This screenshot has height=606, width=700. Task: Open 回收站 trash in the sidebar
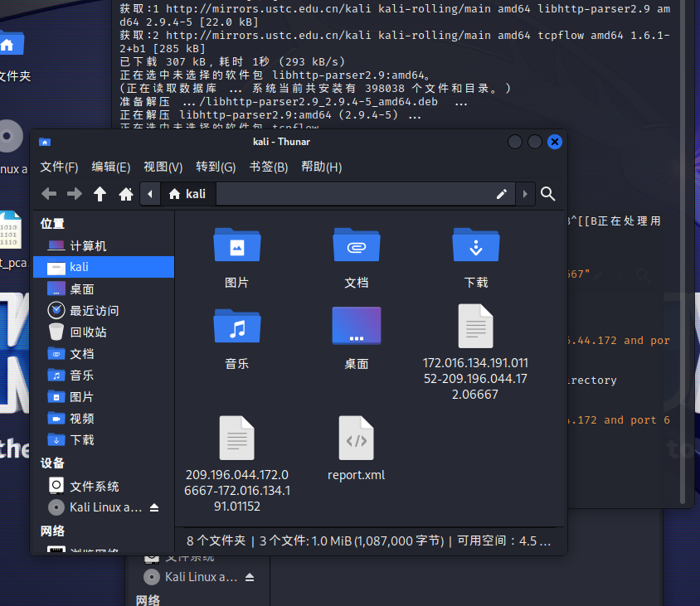pyautogui.click(x=104, y=332)
